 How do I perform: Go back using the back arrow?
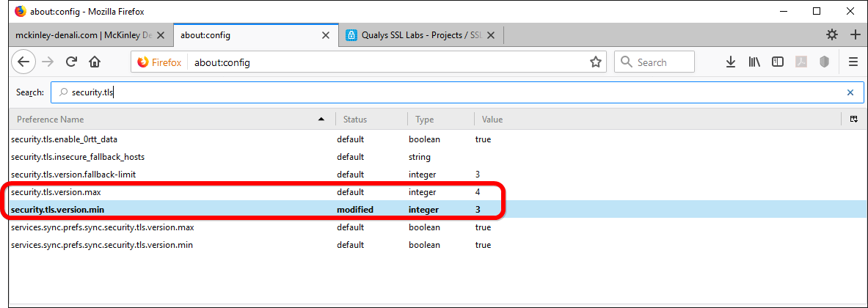(x=23, y=62)
